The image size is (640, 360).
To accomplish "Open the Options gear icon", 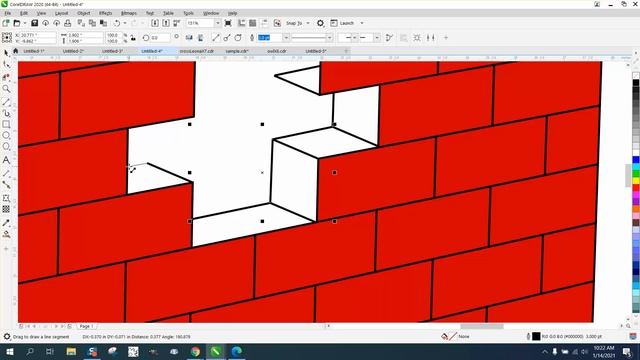I will click(320, 23).
